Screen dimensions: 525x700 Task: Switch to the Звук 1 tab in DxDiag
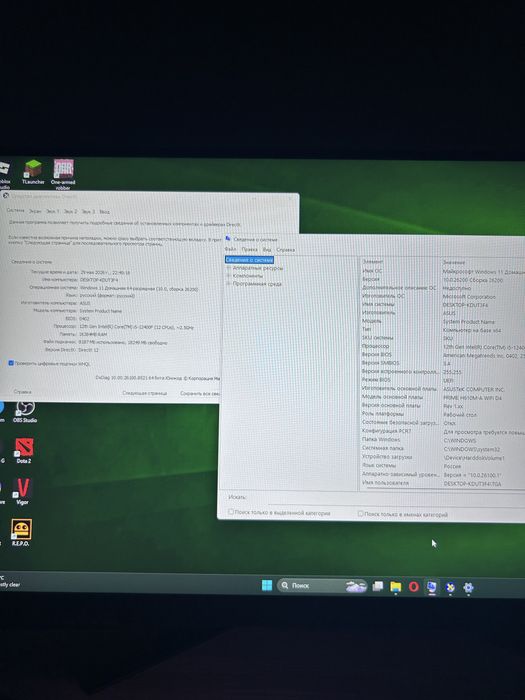tap(52, 211)
